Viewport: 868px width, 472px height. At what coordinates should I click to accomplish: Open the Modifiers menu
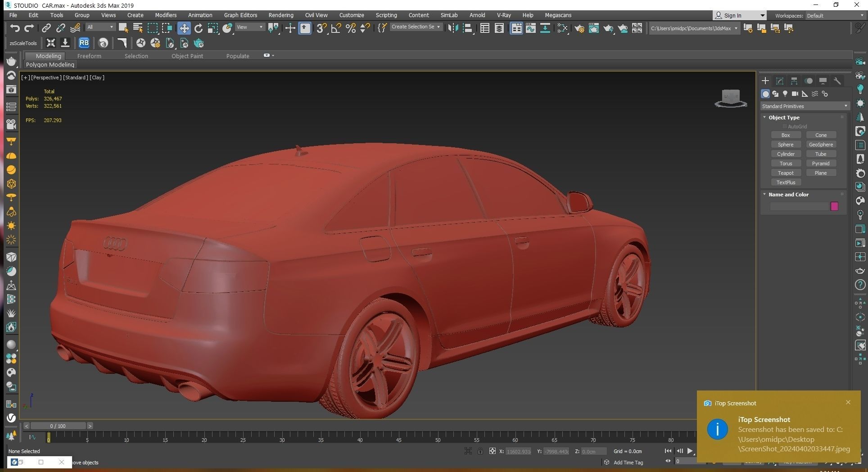166,15
